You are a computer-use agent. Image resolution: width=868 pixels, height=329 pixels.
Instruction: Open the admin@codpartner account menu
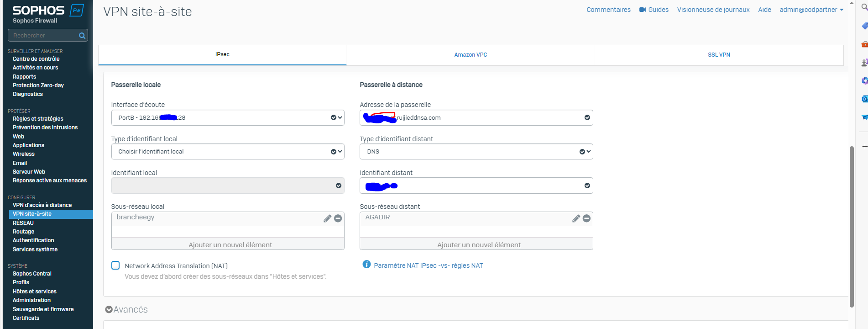click(x=811, y=10)
